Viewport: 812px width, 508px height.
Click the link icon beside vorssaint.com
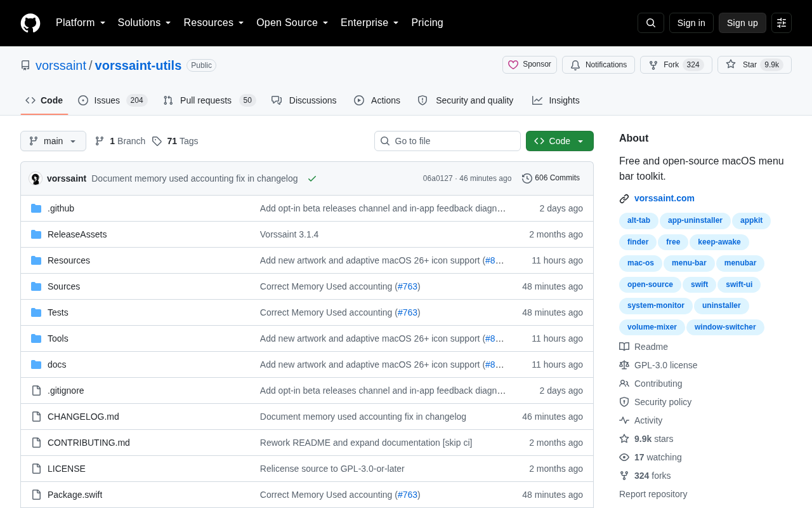click(x=624, y=199)
